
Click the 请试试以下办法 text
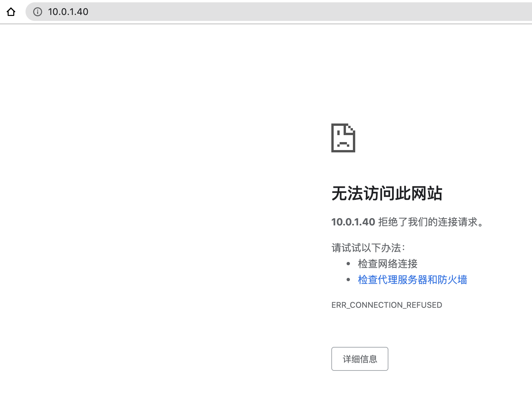[368, 248]
